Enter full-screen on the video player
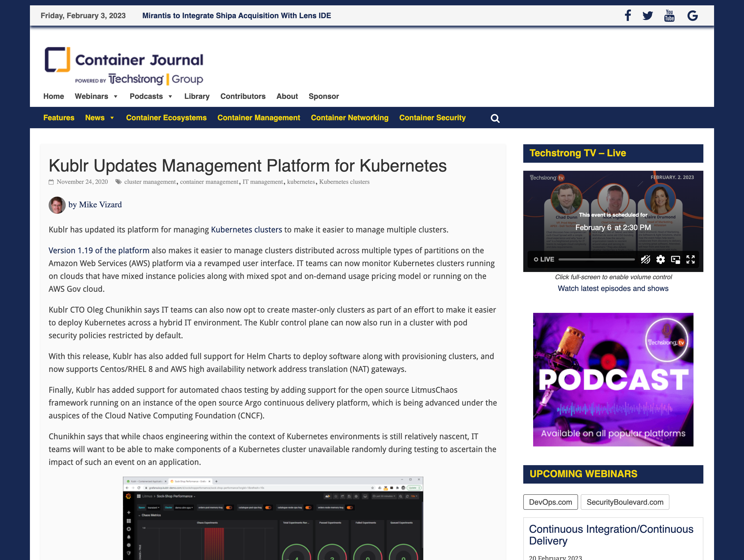Screen dimensions: 744x560 [691, 259]
